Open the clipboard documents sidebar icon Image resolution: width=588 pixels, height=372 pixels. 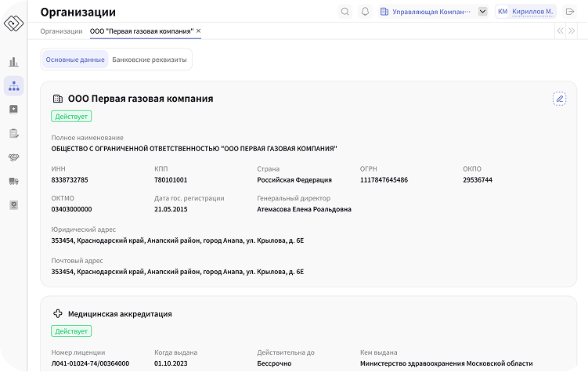[x=13, y=134]
